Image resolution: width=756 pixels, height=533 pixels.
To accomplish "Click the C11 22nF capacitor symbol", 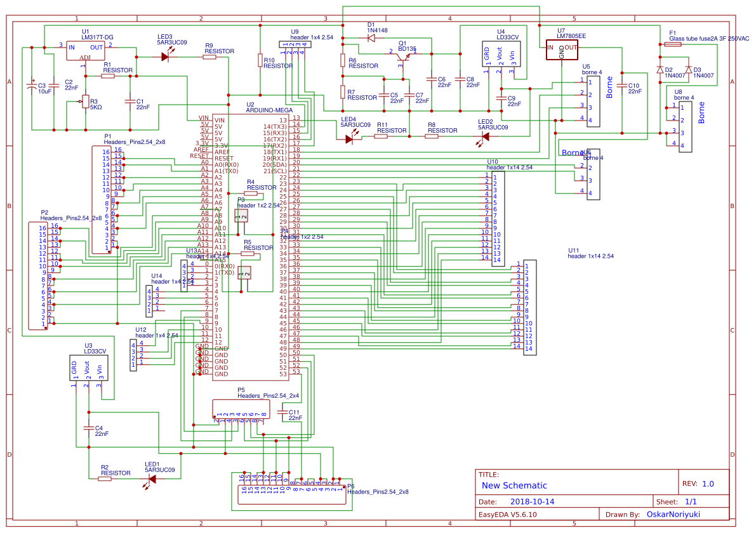I will [x=282, y=412].
